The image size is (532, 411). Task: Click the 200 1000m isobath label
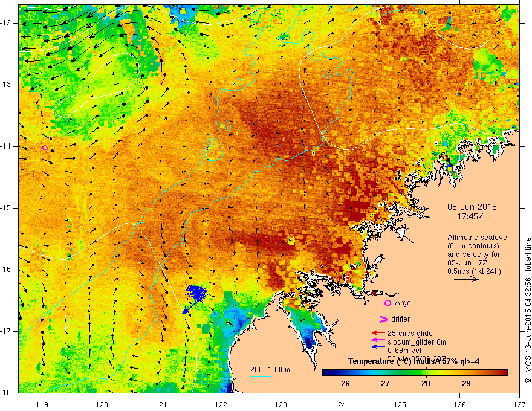point(270,370)
